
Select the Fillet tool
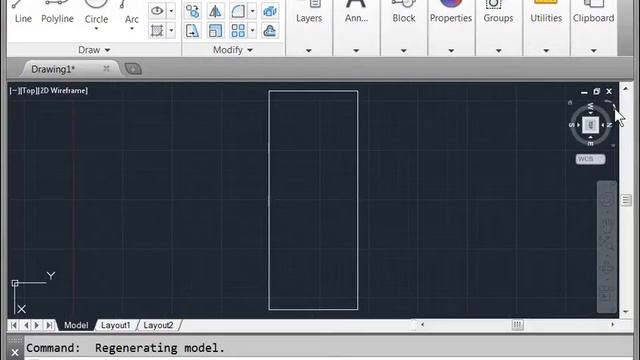[238, 11]
